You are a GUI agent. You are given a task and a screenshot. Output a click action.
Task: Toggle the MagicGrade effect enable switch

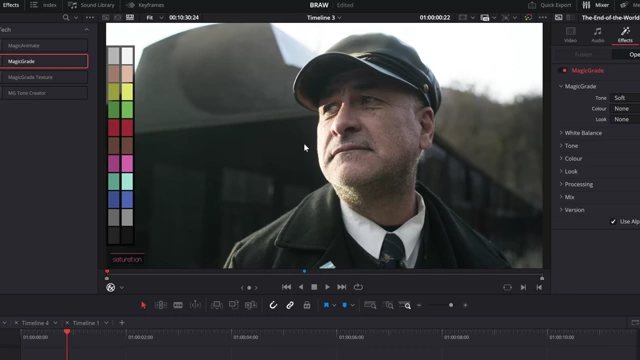(x=563, y=70)
